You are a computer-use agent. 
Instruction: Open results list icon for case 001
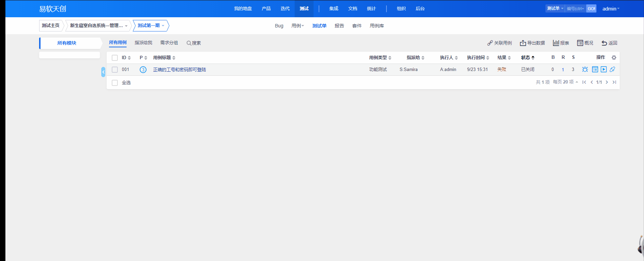(x=595, y=69)
